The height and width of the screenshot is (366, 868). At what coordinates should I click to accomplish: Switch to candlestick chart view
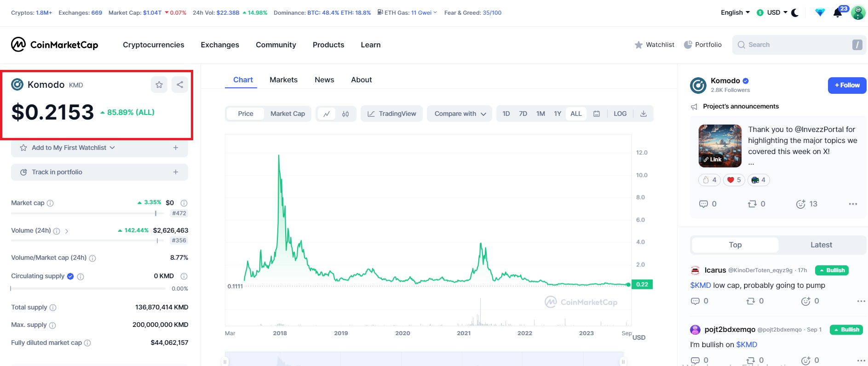[345, 114]
